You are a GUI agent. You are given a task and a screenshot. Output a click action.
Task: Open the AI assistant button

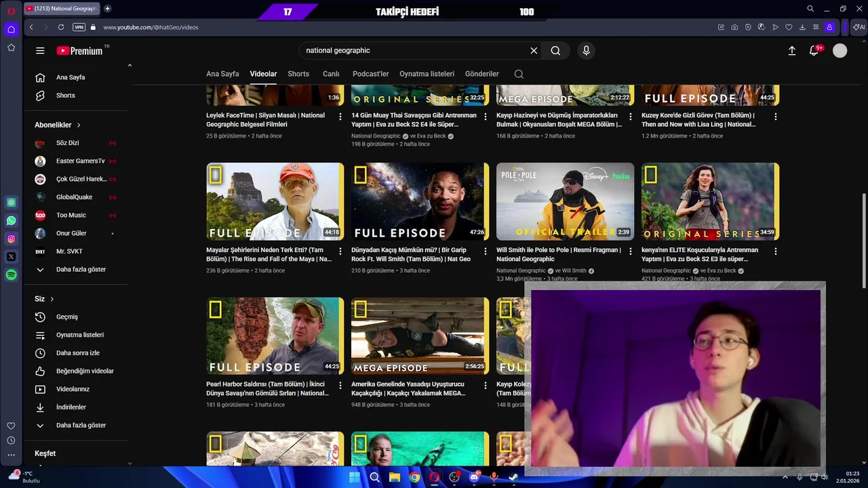click(859, 27)
